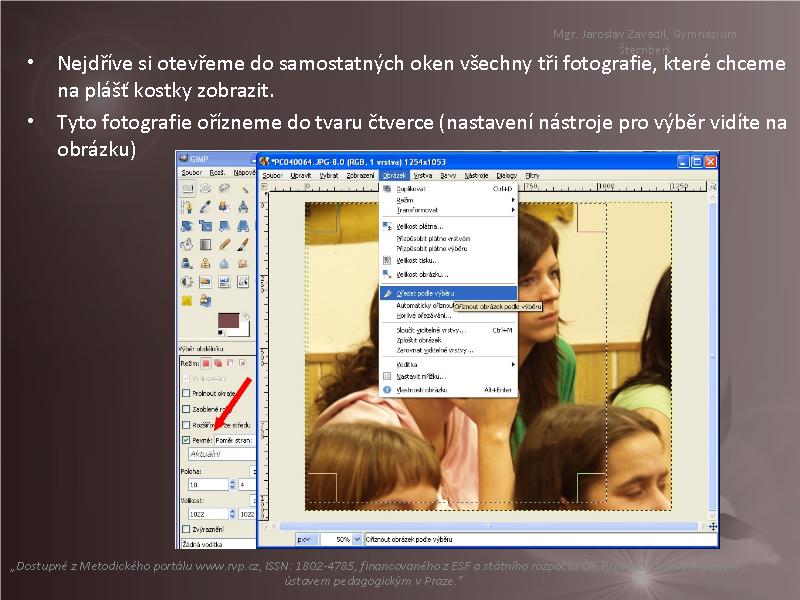The image size is (800, 600).
Task: Open Vlastnosti obrázku menu entry
Action: tap(449, 390)
